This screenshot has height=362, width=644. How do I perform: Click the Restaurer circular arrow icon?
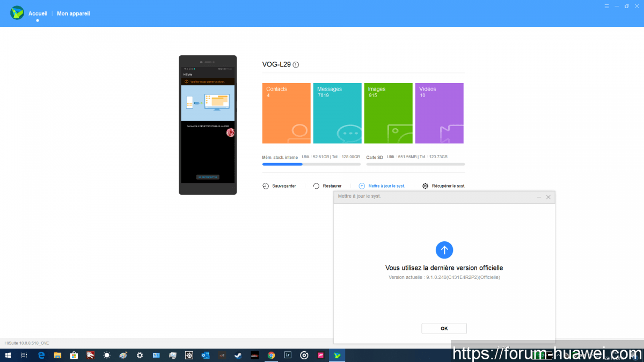tap(317, 186)
